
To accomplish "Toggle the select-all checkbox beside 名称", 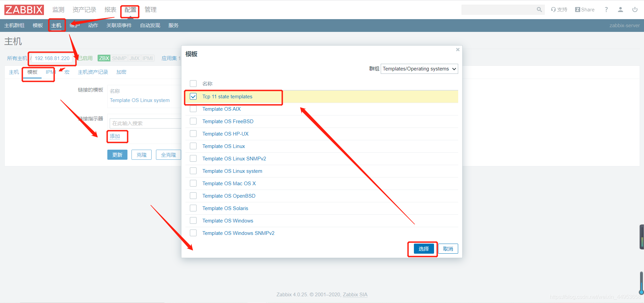I will tap(193, 84).
